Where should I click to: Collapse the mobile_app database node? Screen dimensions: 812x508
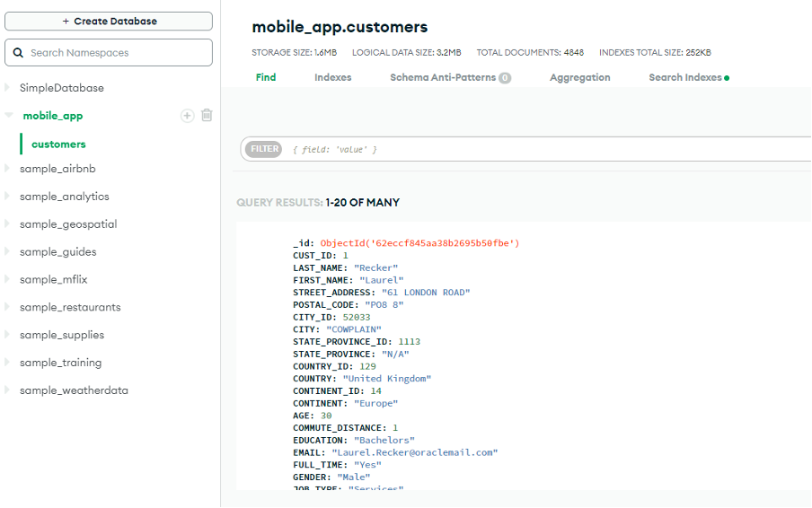(8, 115)
